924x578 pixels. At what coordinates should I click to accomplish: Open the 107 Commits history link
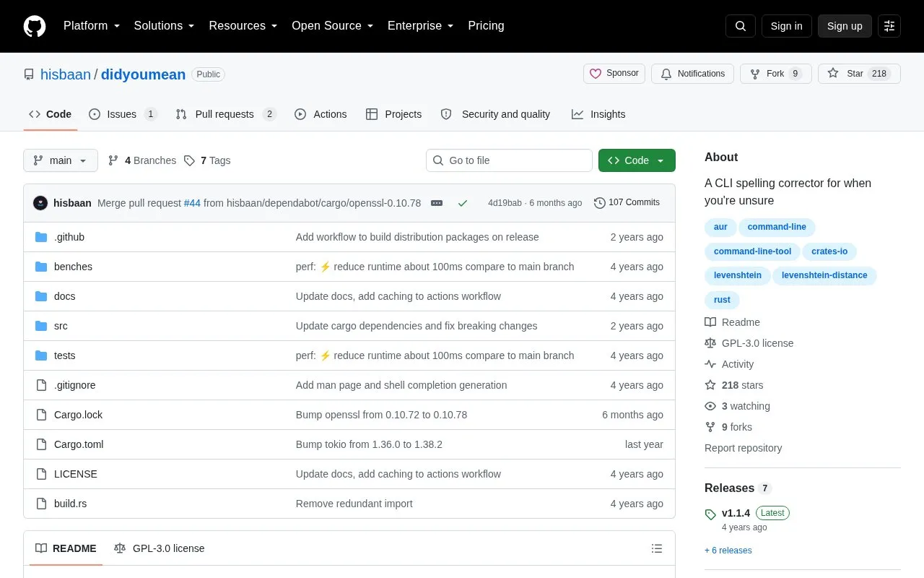(627, 202)
